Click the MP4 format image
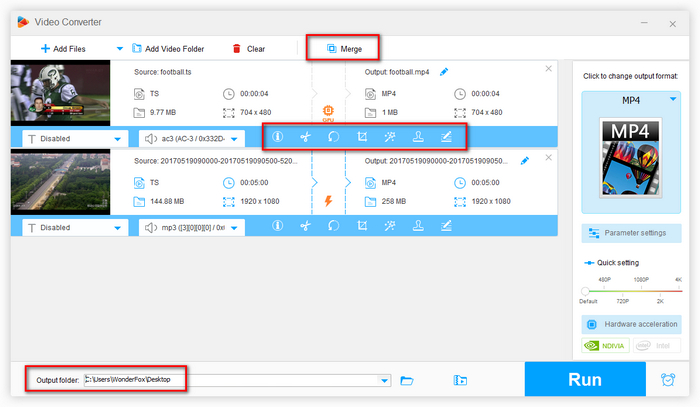The height and width of the screenshot is (407, 700). click(x=631, y=158)
